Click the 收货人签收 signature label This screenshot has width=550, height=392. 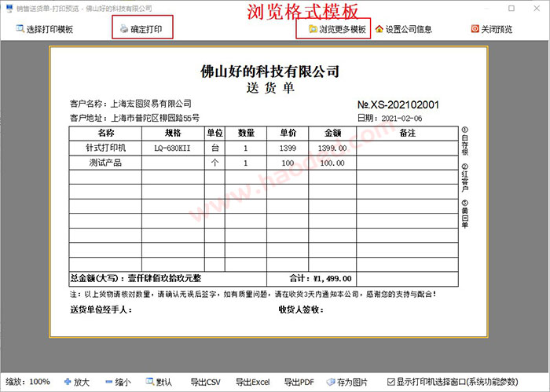[301, 310]
